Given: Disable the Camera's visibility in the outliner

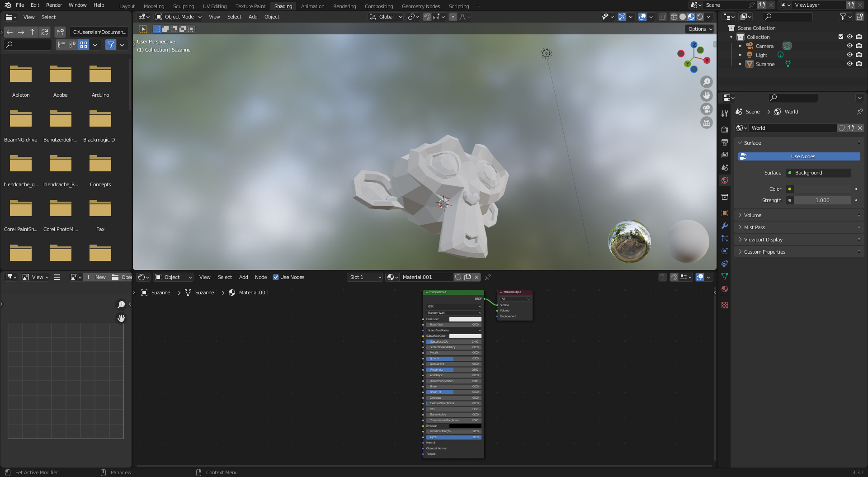Looking at the screenshot, I should tap(849, 46).
